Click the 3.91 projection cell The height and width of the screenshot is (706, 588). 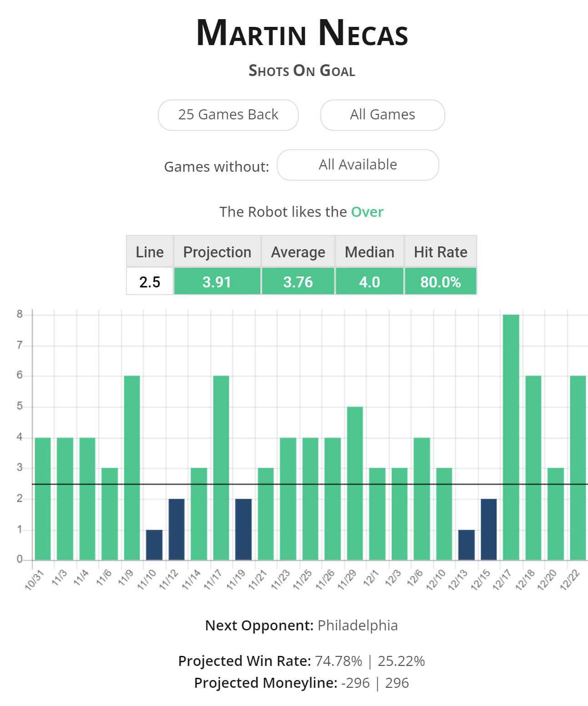pos(217,281)
